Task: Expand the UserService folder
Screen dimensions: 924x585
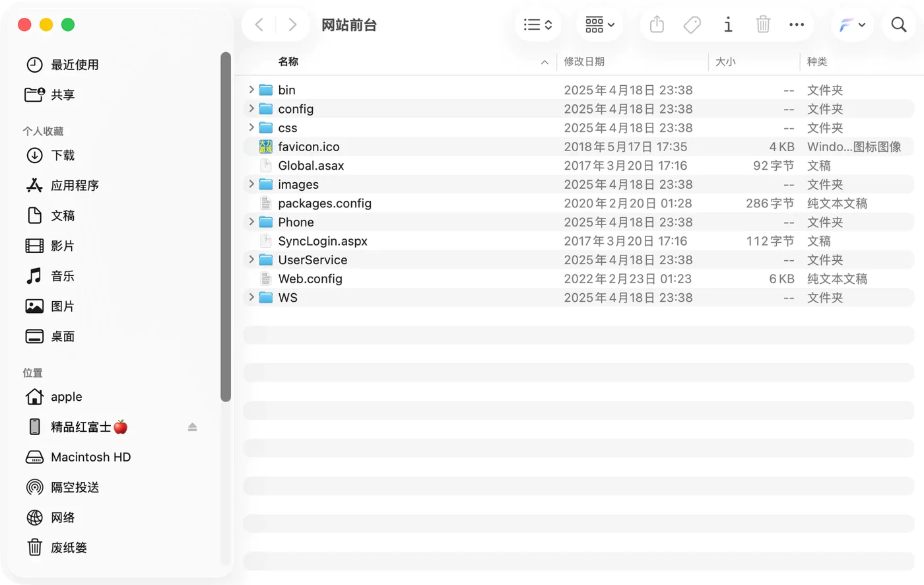Action: 251,259
